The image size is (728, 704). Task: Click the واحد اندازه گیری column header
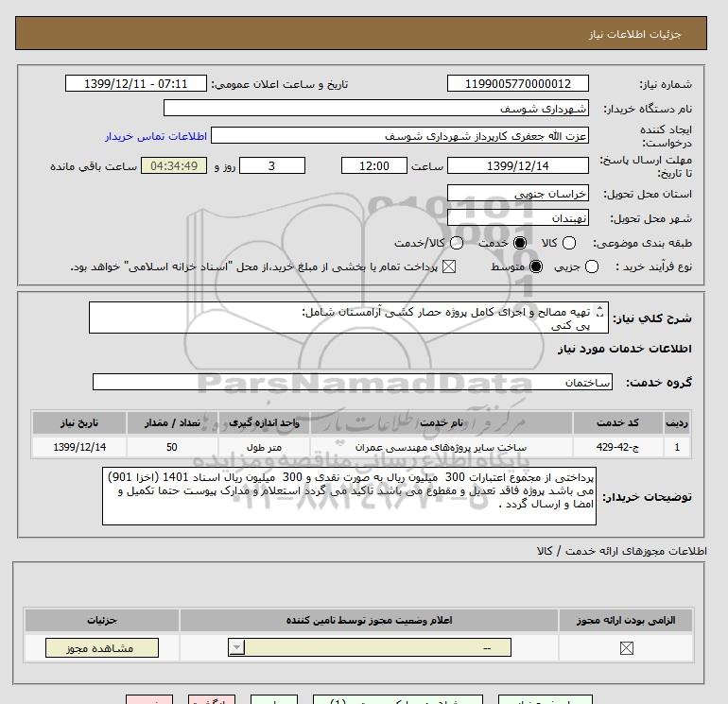264,422
